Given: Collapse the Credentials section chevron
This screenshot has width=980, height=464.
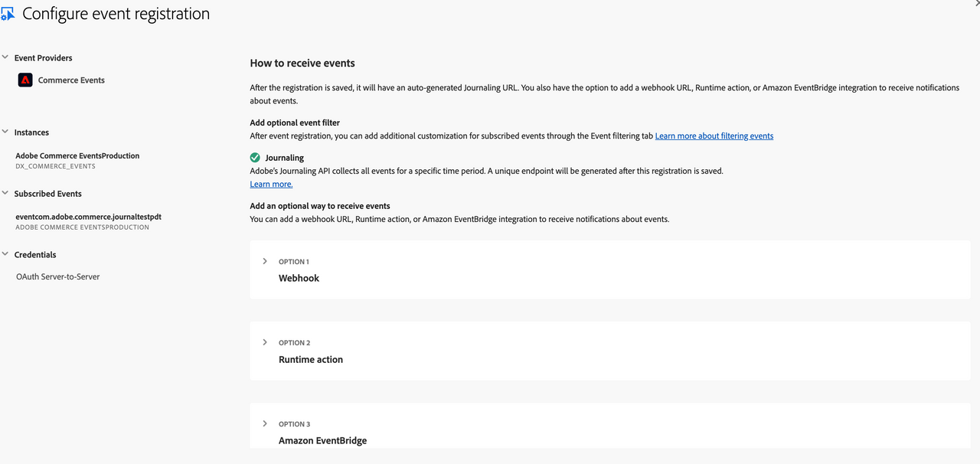Looking at the screenshot, I should [x=5, y=254].
